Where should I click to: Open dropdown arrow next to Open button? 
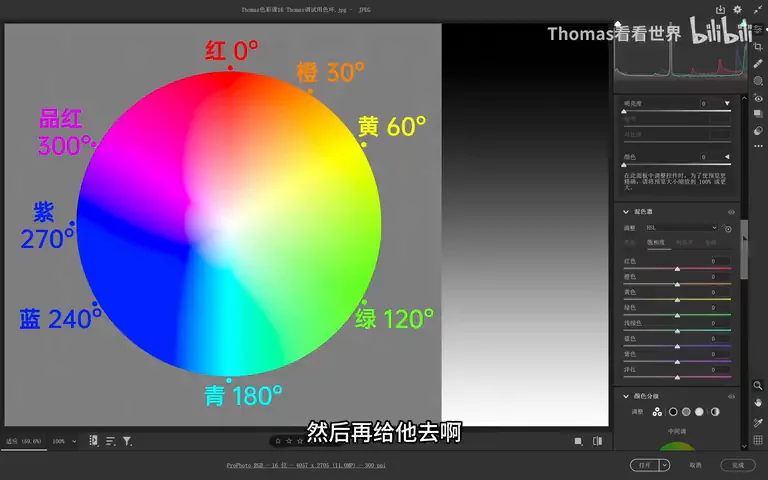tap(665, 465)
